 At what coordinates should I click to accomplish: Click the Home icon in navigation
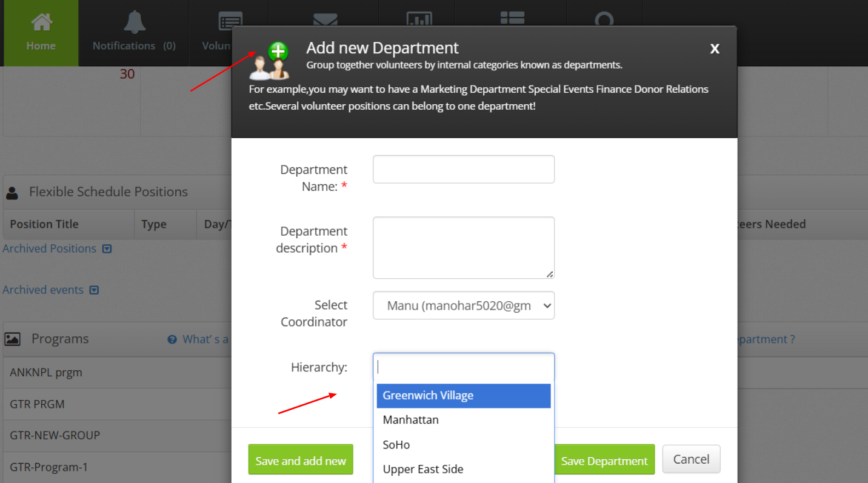point(41,22)
